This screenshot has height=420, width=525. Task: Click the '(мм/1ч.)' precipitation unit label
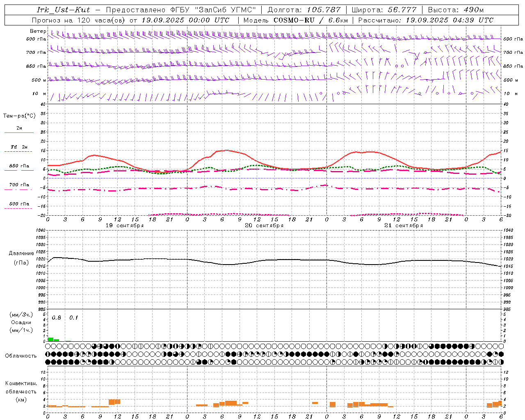point(21,330)
